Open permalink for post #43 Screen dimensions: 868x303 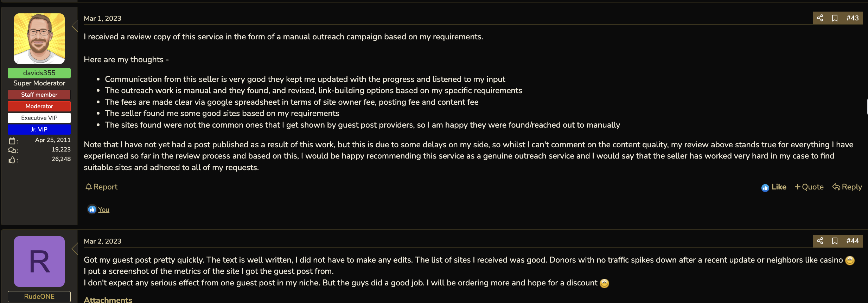[852, 18]
